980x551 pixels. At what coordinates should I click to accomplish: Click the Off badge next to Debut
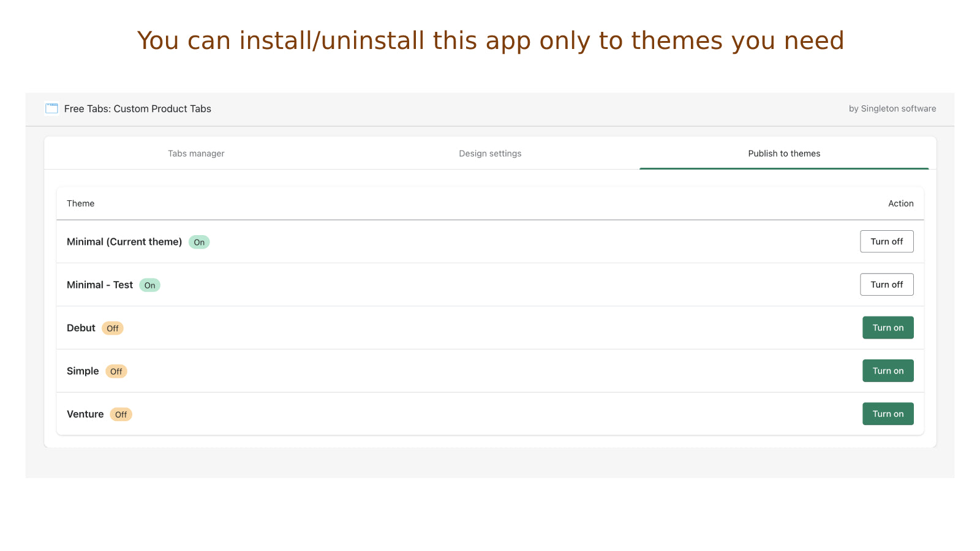click(x=112, y=328)
